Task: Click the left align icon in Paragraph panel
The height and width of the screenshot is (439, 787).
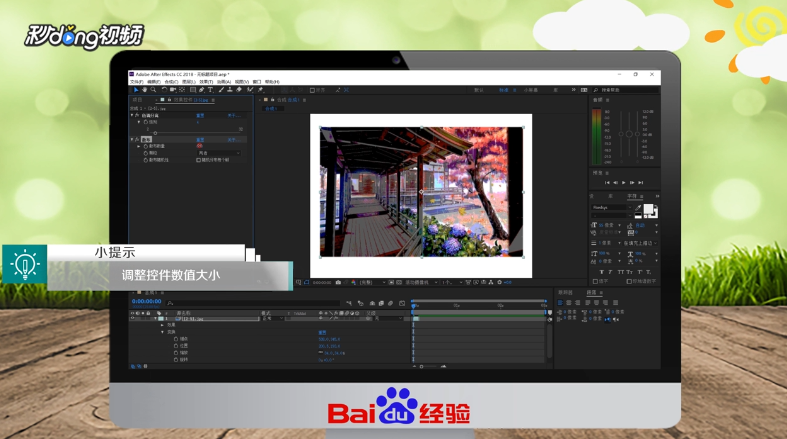Action: point(561,303)
